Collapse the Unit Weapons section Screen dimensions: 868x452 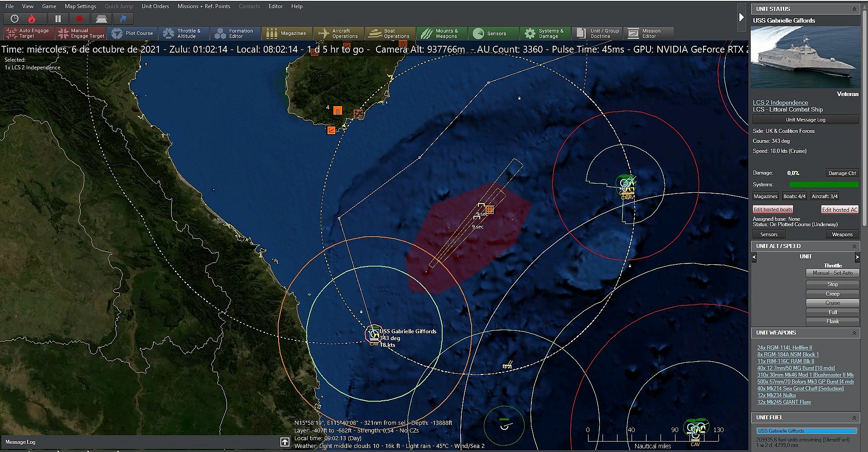tap(854, 333)
